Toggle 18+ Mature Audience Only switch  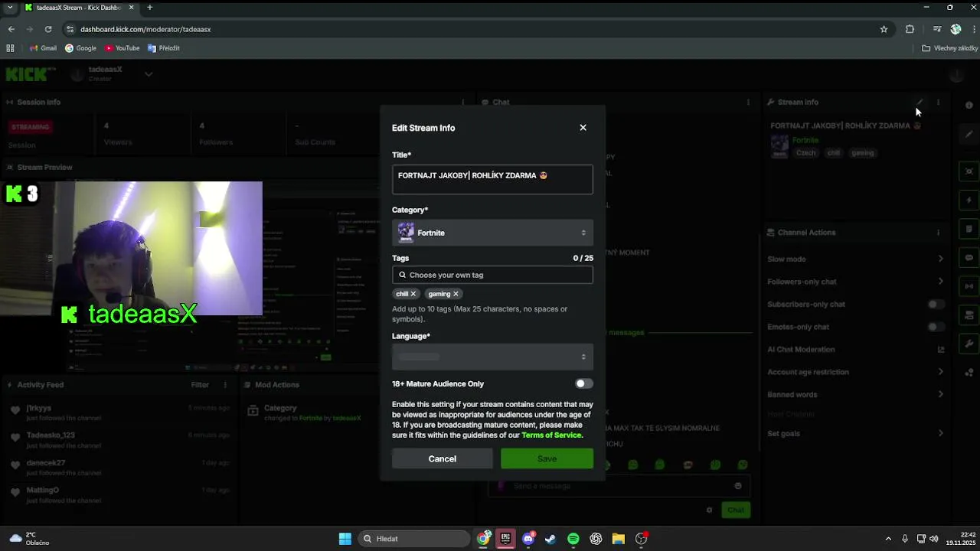coord(583,383)
